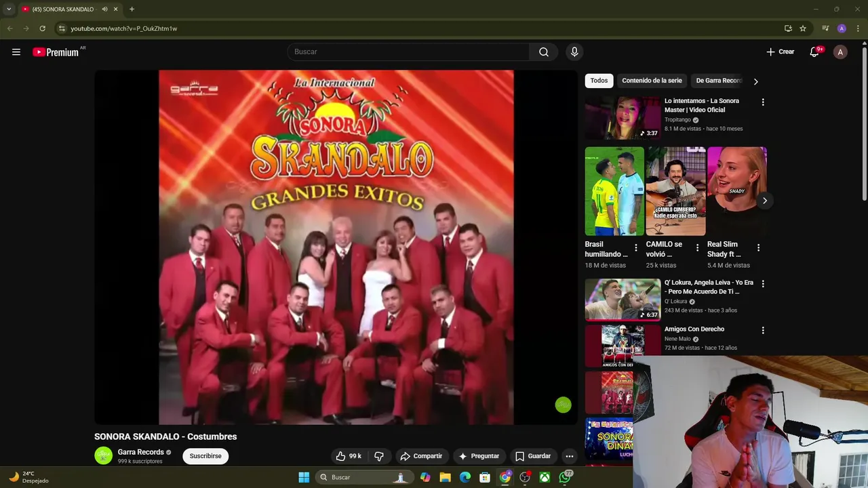
Task: Open Microsoft Edge from taskbar
Action: (465, 477)
